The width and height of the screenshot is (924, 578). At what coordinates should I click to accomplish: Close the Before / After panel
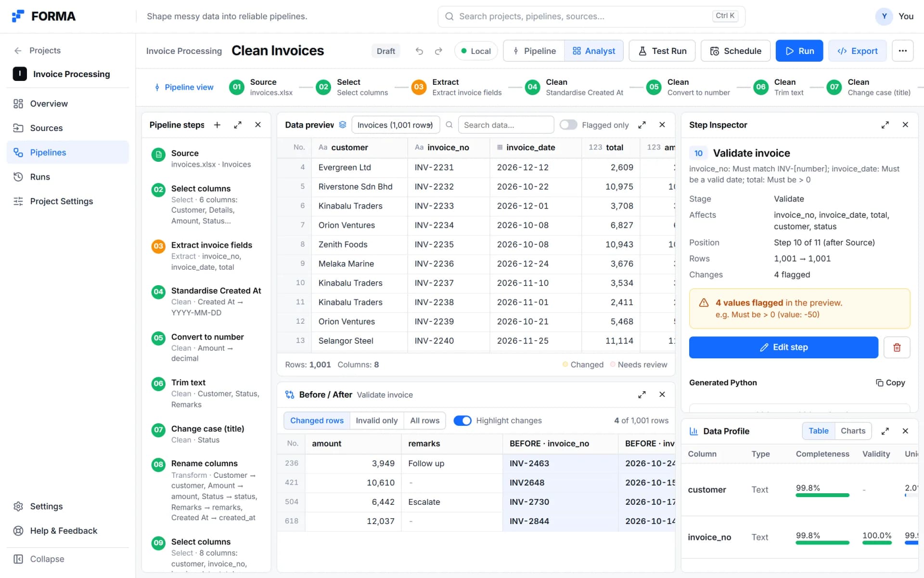pyautogui.click(x=662, y=394)
